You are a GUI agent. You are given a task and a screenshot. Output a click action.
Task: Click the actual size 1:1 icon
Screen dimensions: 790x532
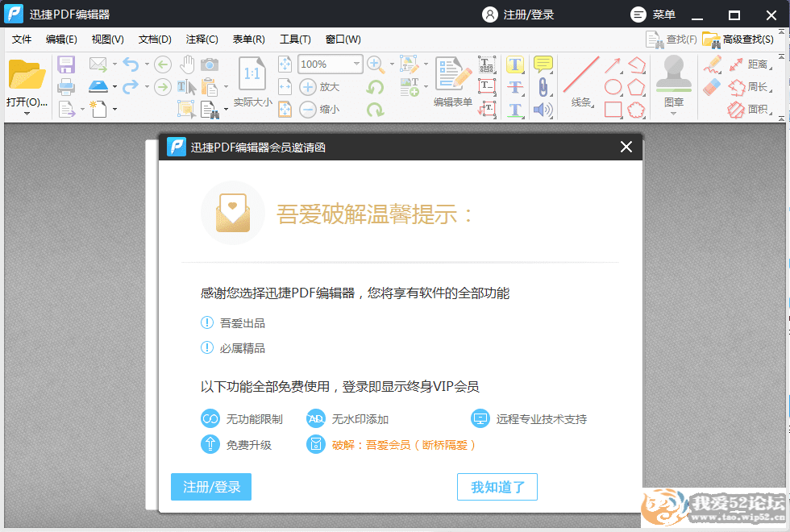252,73
